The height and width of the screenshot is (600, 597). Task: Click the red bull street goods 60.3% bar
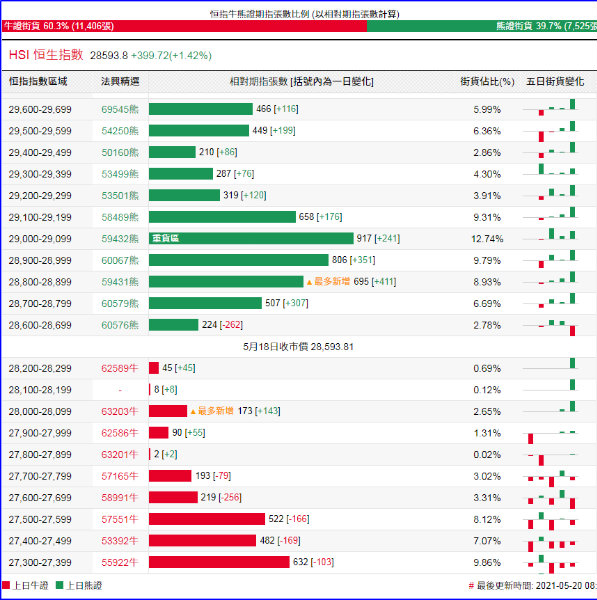point(184,26)
